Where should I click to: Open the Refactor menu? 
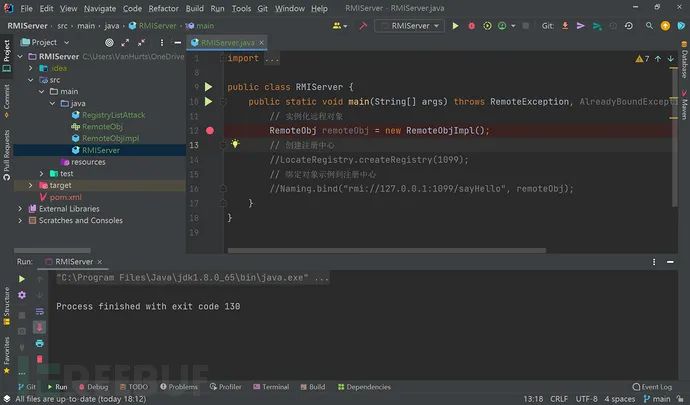(164, 8)
